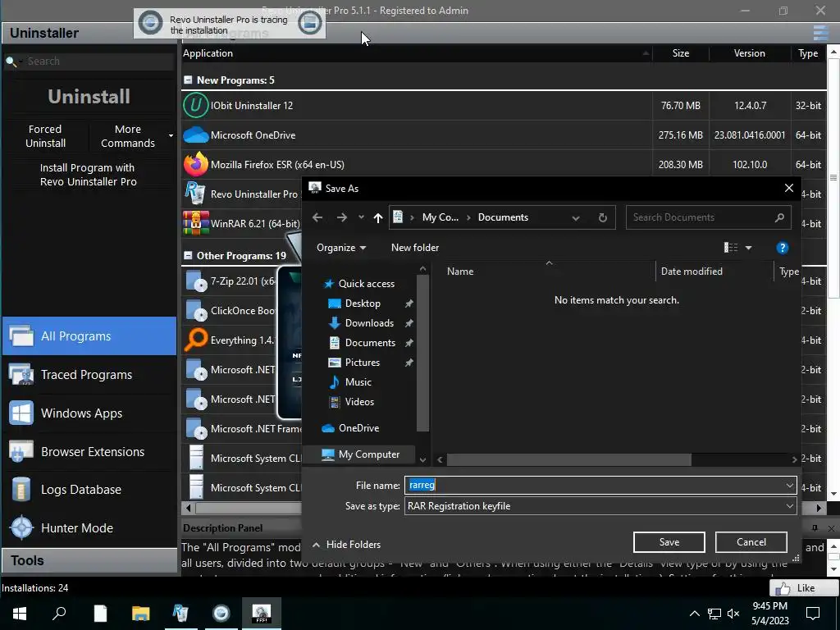Select Pictures in navigation tree

click(x=362, y=362)
